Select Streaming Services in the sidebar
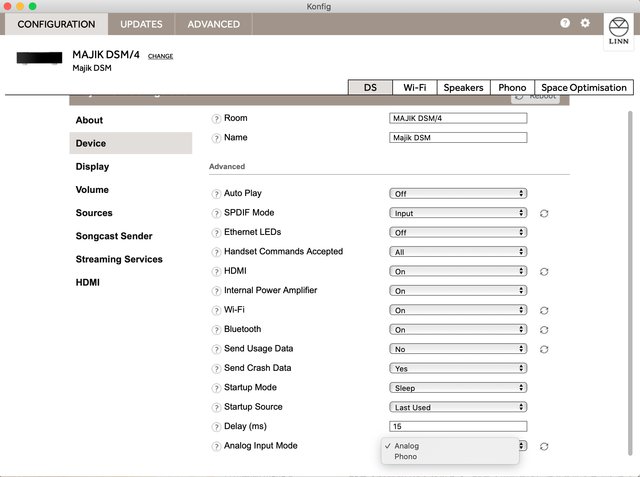This screenshot has height=477, width=640. (x=119, y=259)
